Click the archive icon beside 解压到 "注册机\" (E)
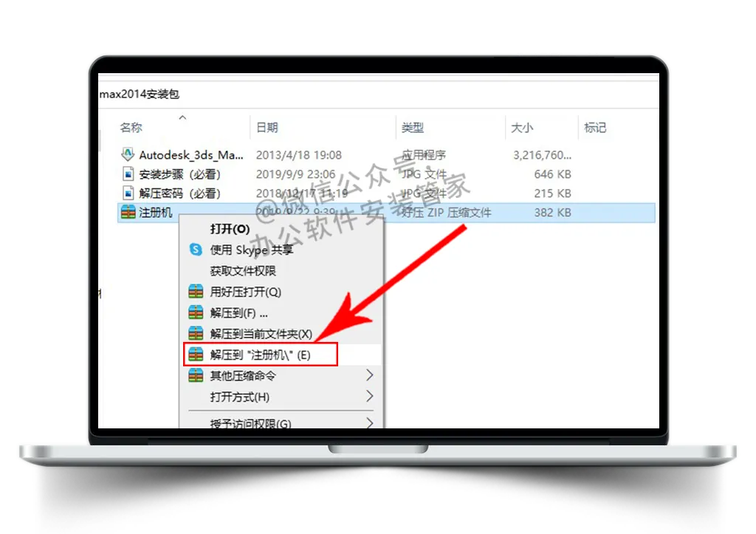 pos(196,355)
